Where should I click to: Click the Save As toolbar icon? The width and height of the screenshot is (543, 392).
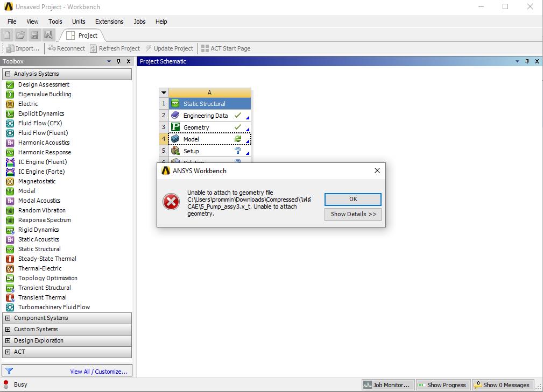click(48, 35)
